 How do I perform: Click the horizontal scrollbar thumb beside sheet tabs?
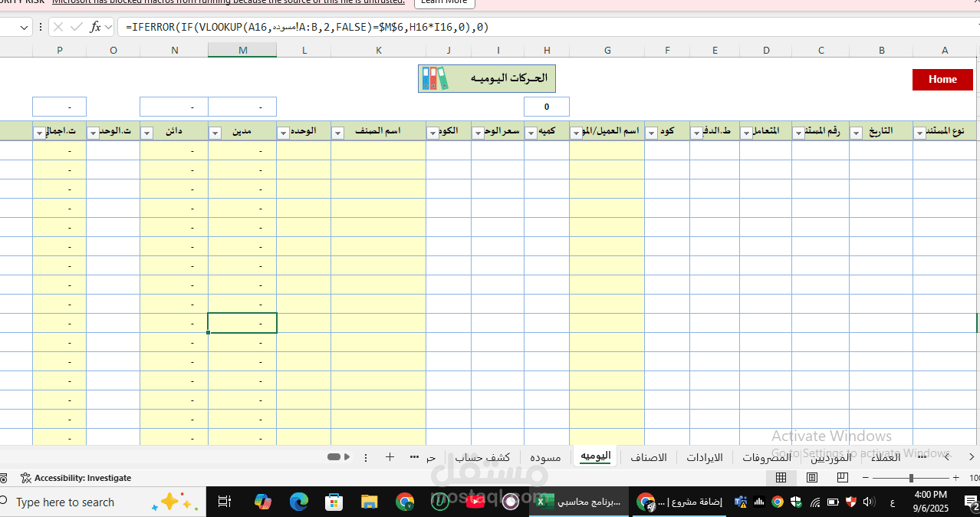(334, 457)
